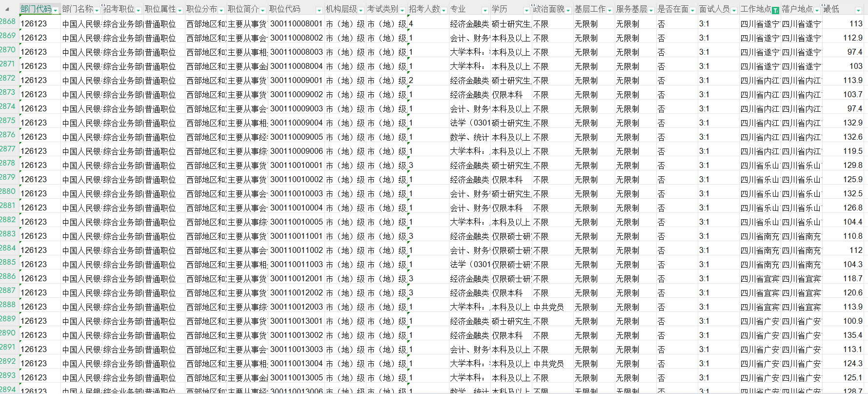
Task: Open the 专业 filter dropdown
Action: 485,10
